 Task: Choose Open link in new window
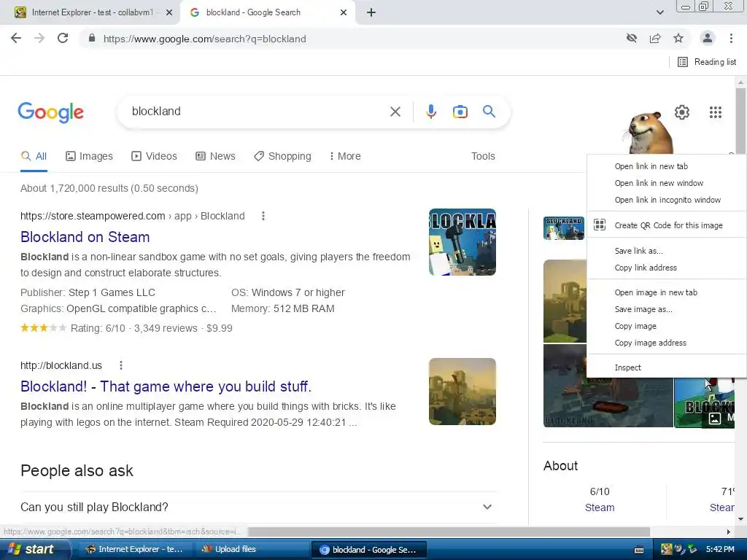[666, 183]
